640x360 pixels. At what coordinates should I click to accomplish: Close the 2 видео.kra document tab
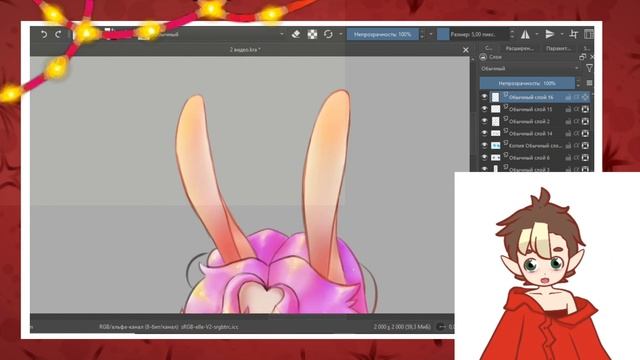[x=466, y=50]
